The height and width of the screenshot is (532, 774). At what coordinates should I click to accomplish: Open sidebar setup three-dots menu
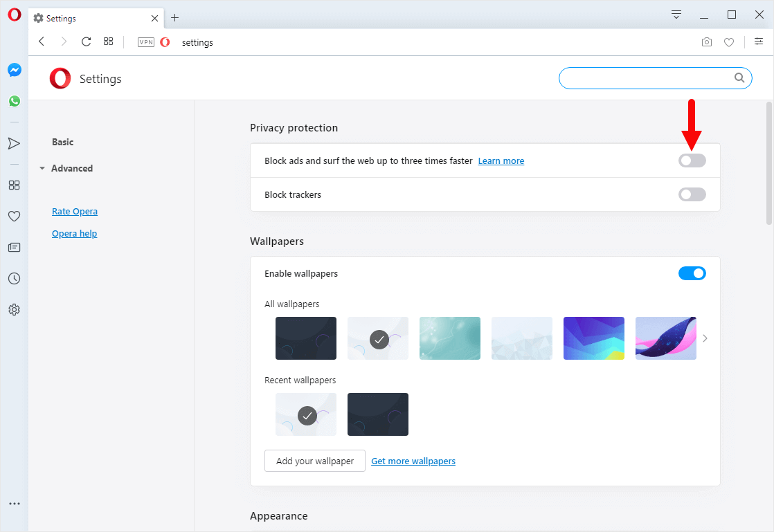pos(15,504)
